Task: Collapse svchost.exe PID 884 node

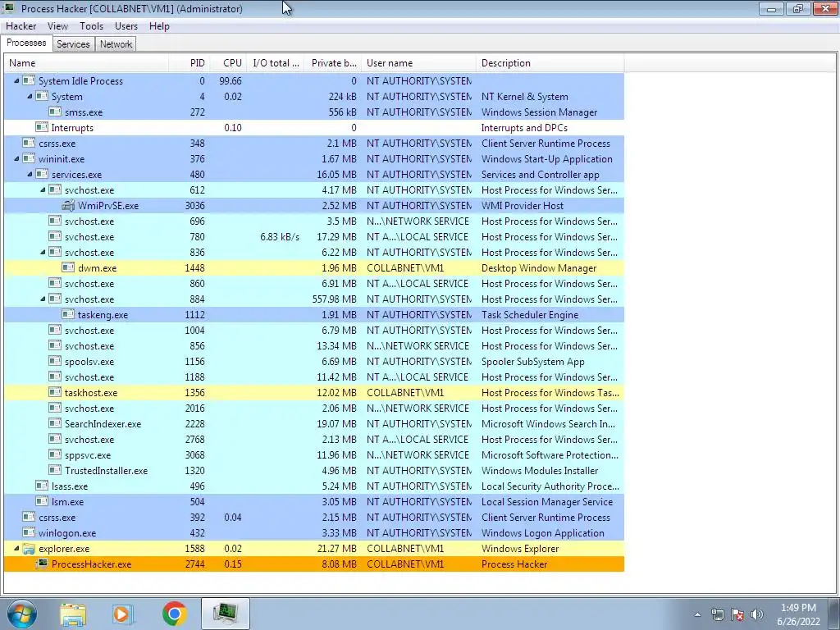Action: pos(43,299)
